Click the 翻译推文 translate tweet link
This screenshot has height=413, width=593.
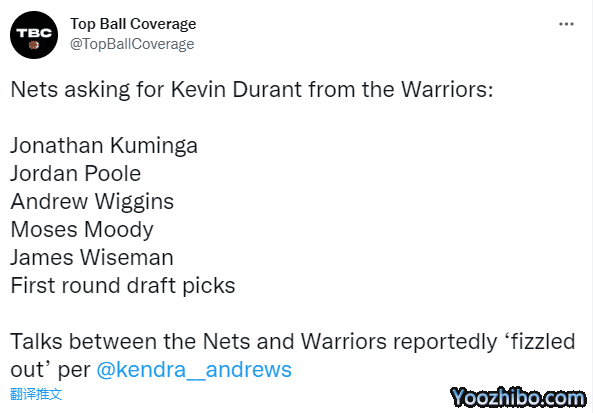(36, 394)
